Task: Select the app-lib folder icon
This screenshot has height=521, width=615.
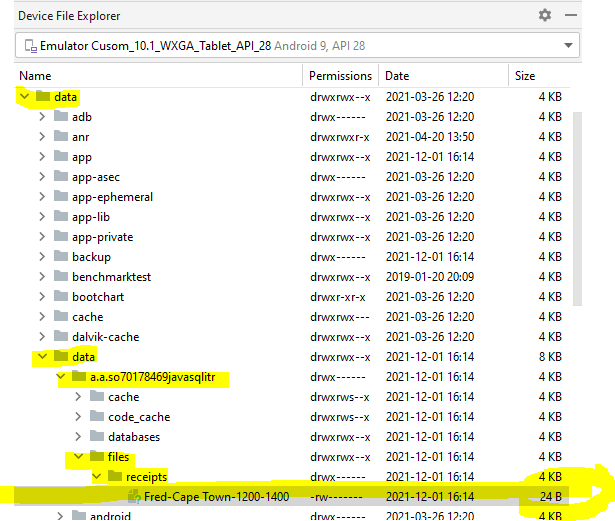Action: pos(61,216)
